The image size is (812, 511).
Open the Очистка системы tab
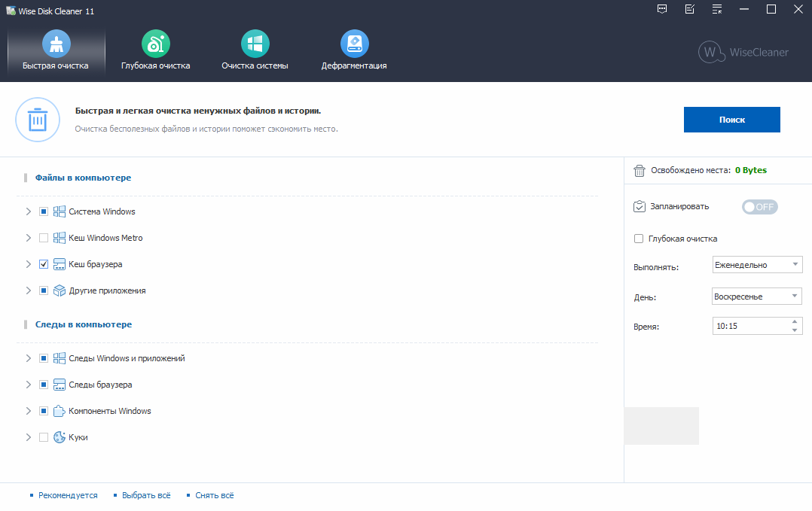(255, 50)
